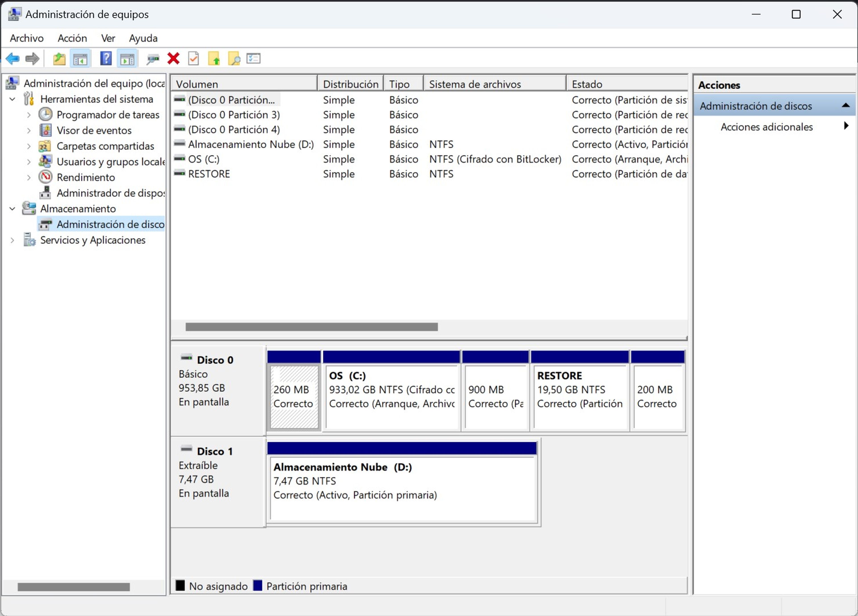Screen dimensions: 858x616
Task: Expand Servicios y Aplicaciones node
Action: coord(13,240)
